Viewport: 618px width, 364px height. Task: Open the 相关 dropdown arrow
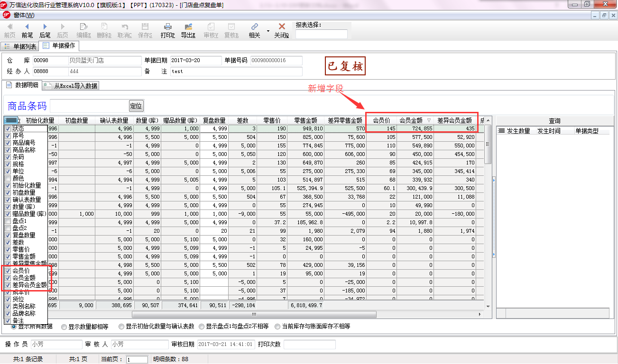coord(268,31)
